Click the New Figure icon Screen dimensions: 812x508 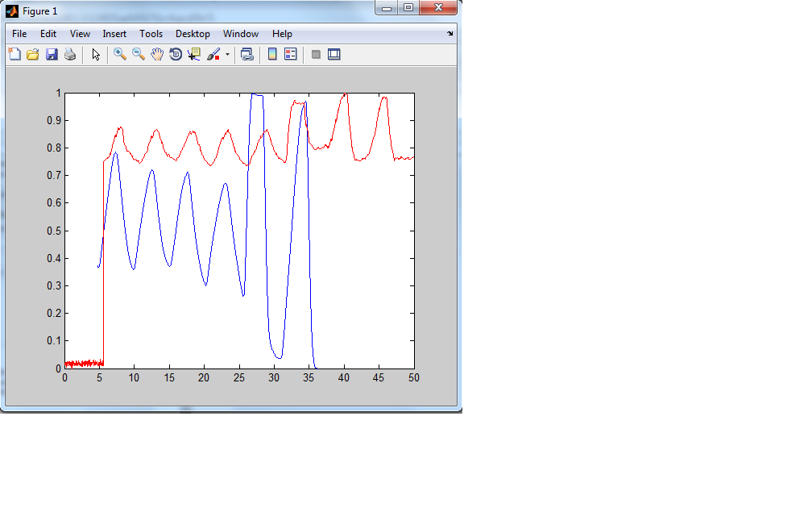[x=14, y=55]
